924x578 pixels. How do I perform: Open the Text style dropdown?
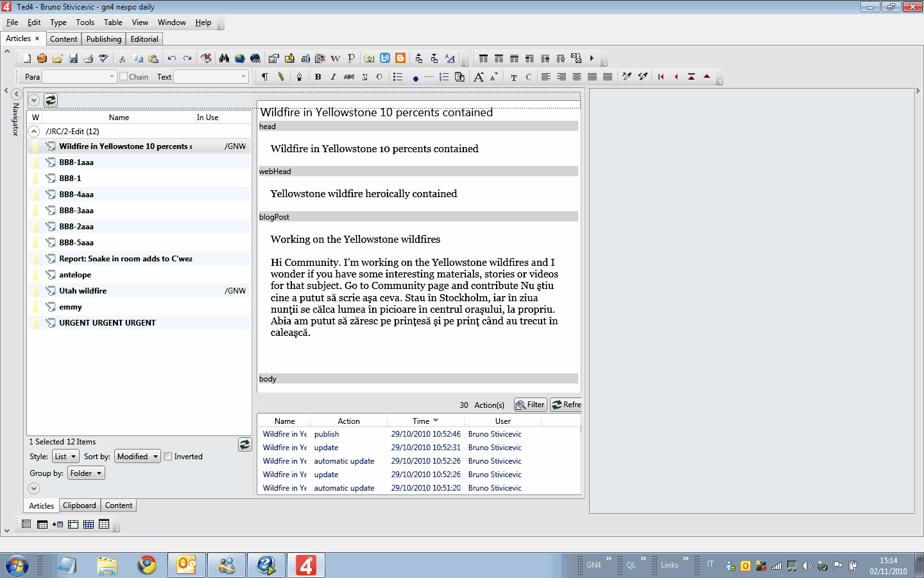tap(211, 76)
